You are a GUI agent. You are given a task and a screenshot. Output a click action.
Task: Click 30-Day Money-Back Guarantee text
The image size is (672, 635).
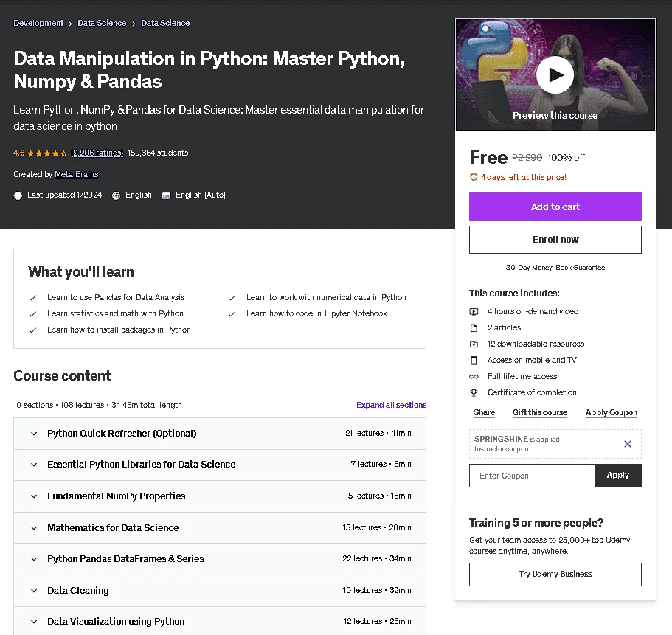(555, 268)
